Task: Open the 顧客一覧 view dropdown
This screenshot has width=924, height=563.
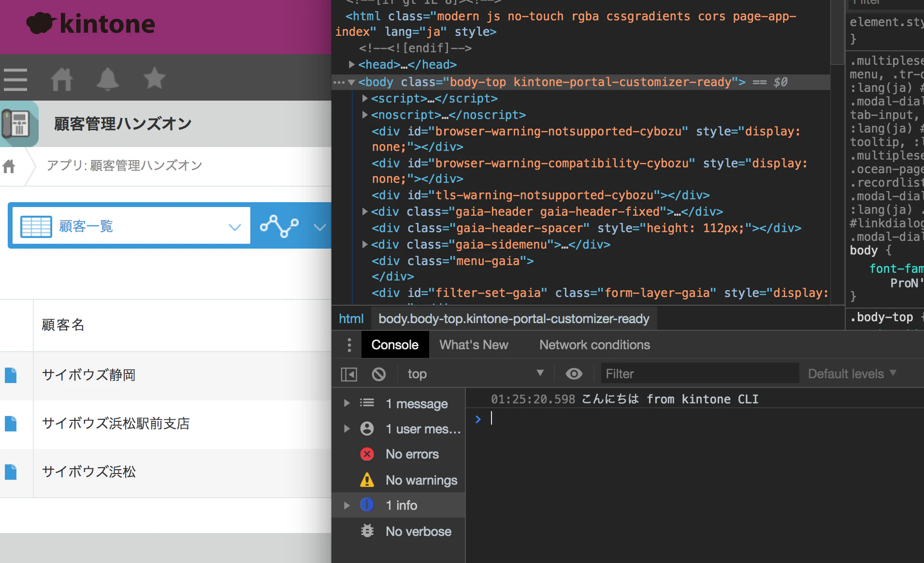Action: [131, 226]
